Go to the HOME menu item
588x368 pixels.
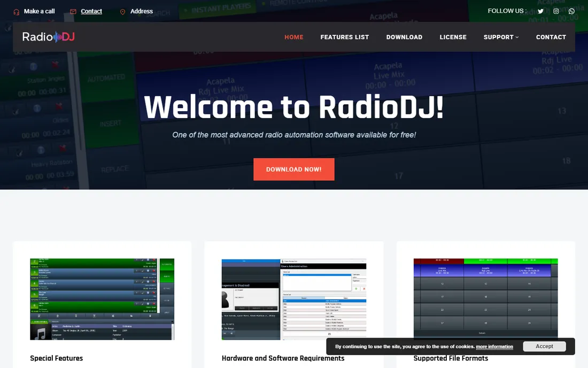(x=294, y=37)
